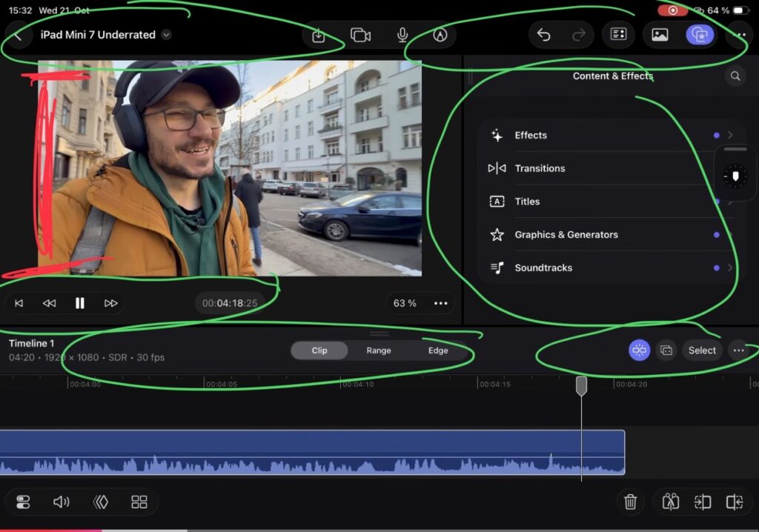
Task: Search Content & Effects with the magnifier
Action: coord(735,76)
